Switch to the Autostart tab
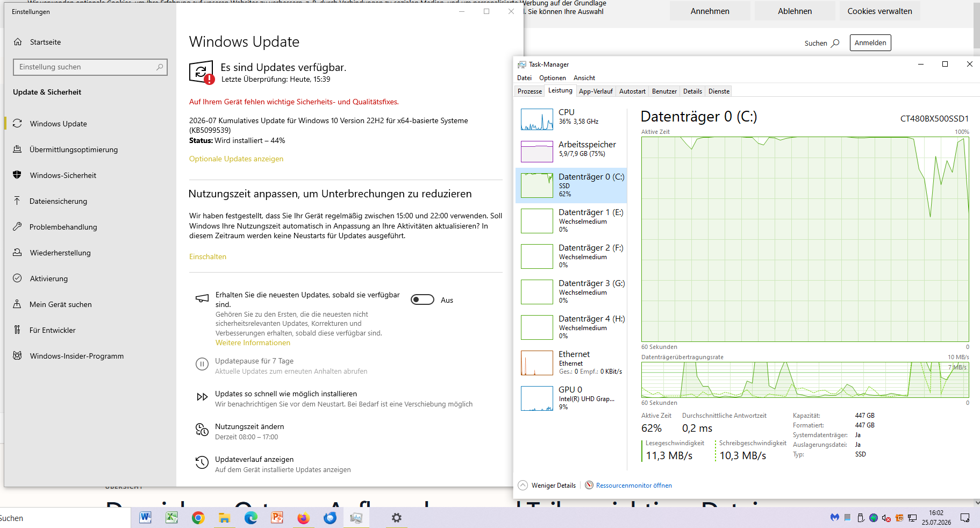 [x=632, y=91]
